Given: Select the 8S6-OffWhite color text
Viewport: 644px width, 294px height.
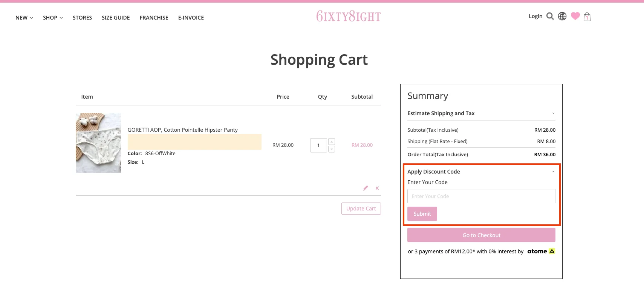Looking at the screenshot, I should pyautogui.click(x=161, y=153).
